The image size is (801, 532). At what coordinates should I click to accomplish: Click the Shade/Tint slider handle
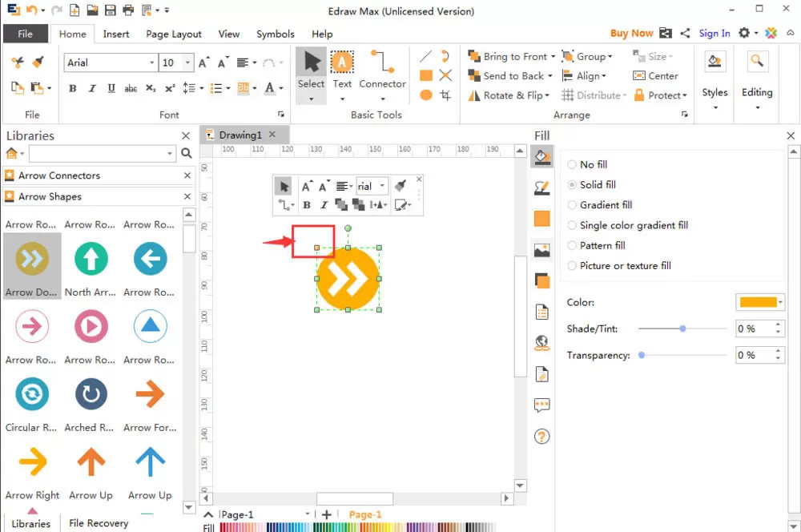[x=682, y=328]
